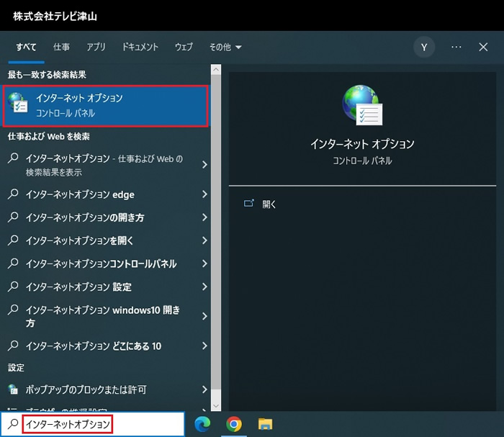504x437 pixels.
Task: Expand arrow next to どこにある 10 suggestion
Action: point(204,346)
